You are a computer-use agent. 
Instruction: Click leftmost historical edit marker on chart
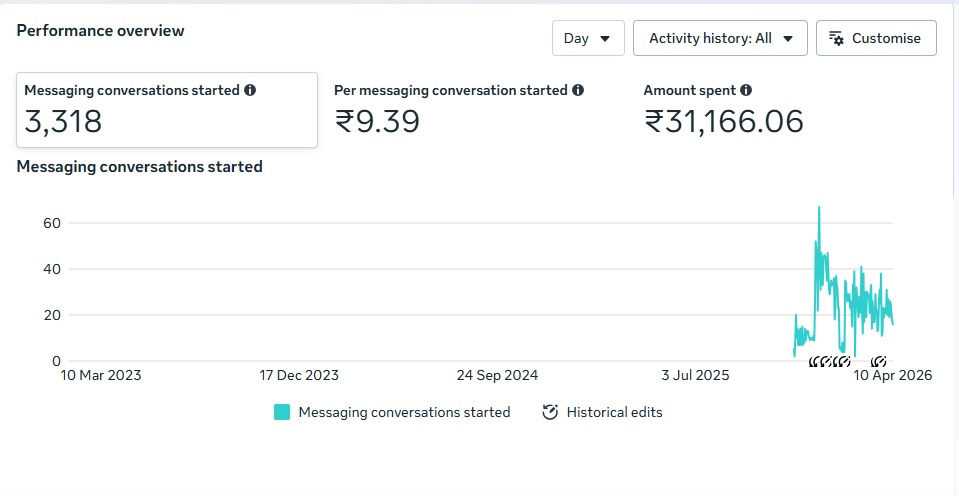[815, 361]
